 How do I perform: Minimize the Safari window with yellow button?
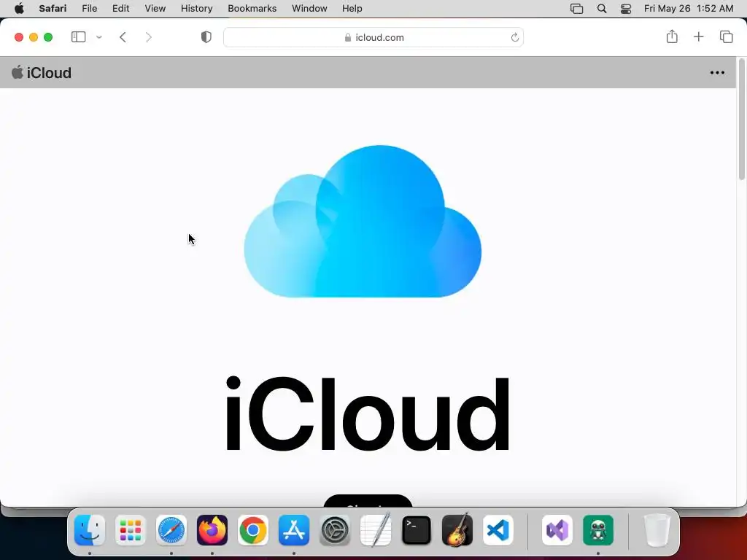pyautogui.click(x=34, y=37)
